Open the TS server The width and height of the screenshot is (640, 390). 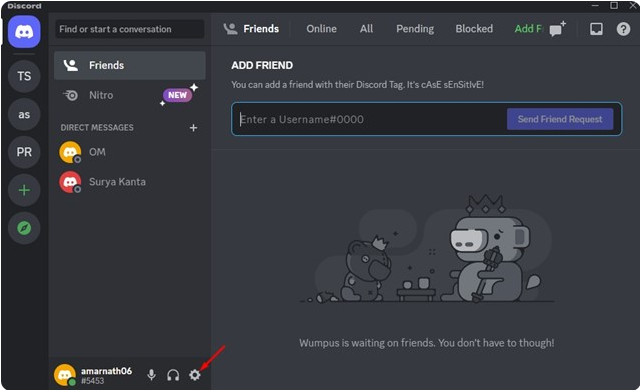click(24, 76)
